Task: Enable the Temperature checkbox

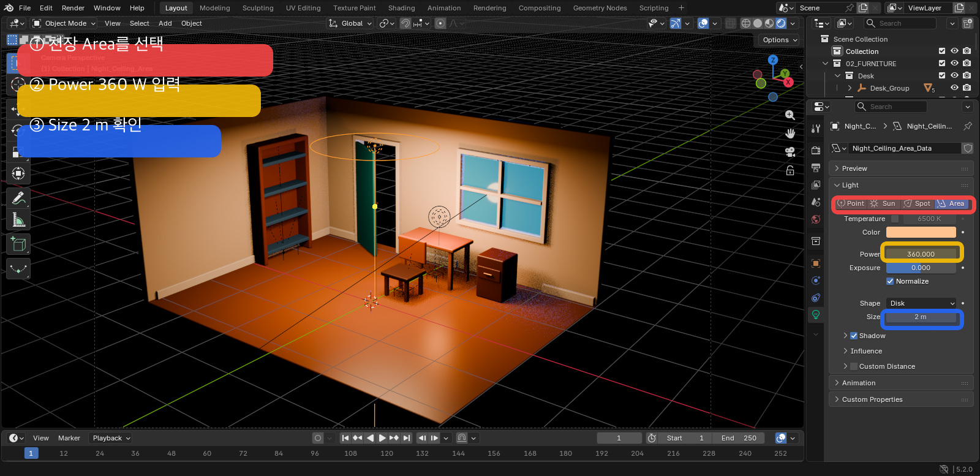Action: (895, 219)
